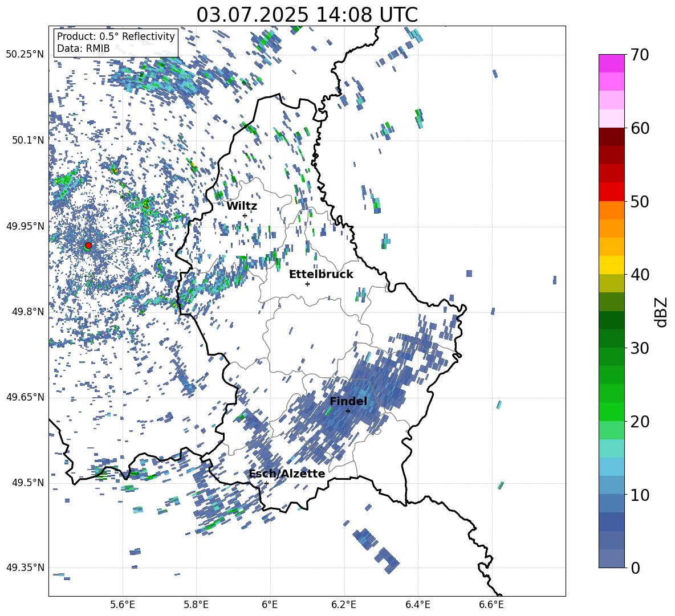Viewport: 675px width, 616px height.
Task: Click the cross marker below Findel
Action: [348, 411]
